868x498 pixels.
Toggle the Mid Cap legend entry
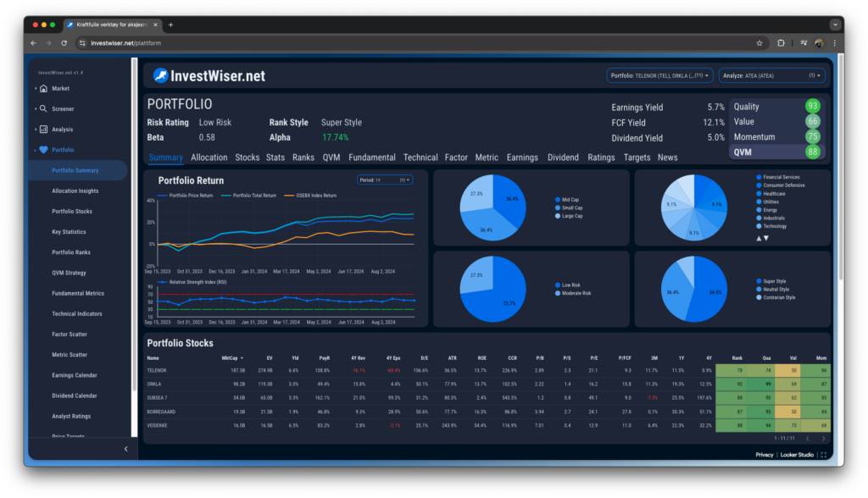567,200
